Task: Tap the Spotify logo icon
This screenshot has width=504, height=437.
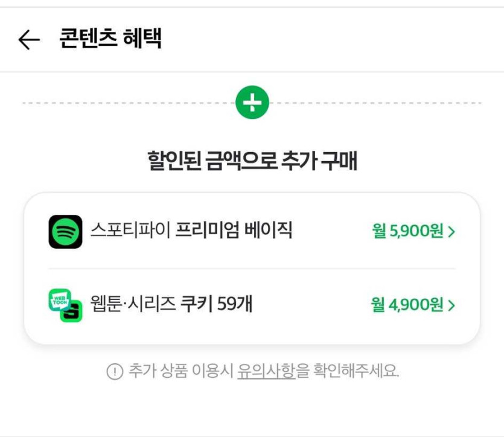Action: click(x=65, y=232)
